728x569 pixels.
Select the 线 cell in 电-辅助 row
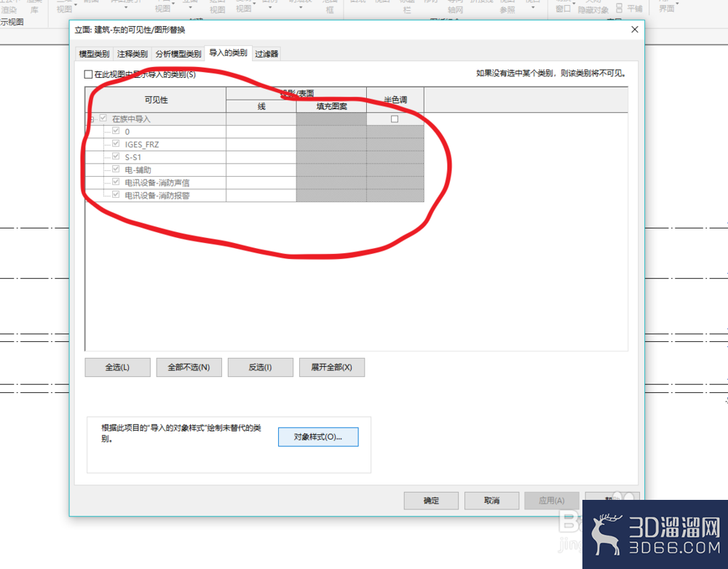tap(261, 170)
